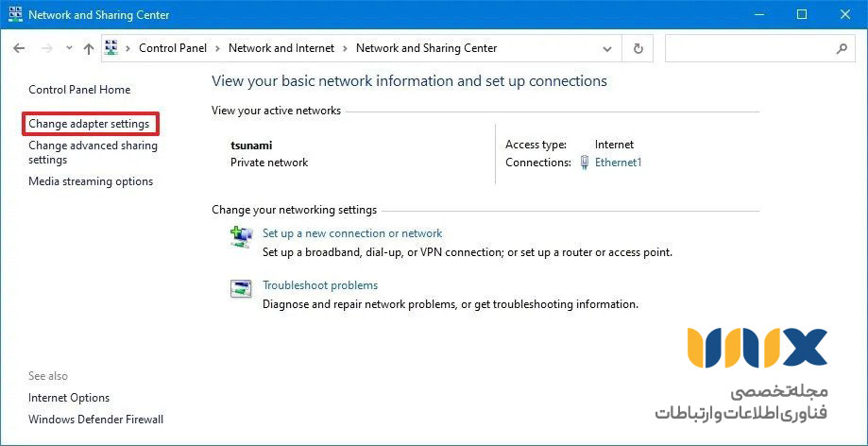The height and width of the screenshot is (446, 868).
Task: Expand the chevron after Control Panel breadcrumb
Action: pos(217,48)
